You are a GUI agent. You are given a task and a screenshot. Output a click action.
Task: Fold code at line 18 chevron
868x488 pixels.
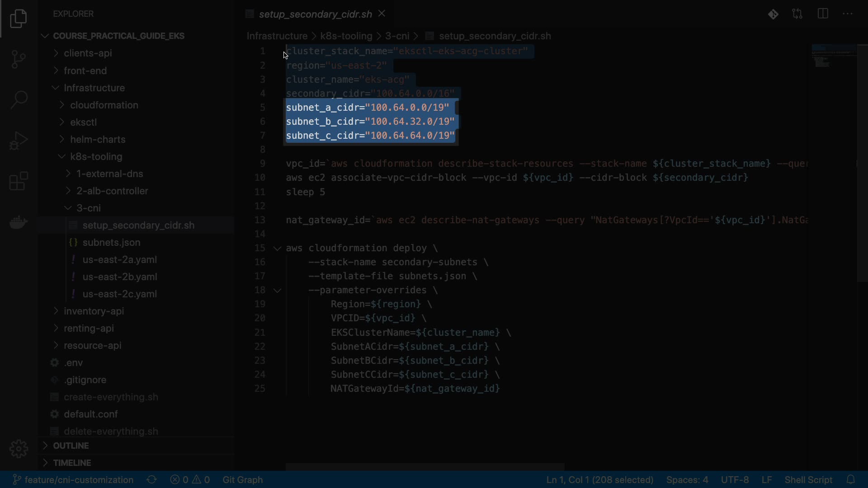277,290
